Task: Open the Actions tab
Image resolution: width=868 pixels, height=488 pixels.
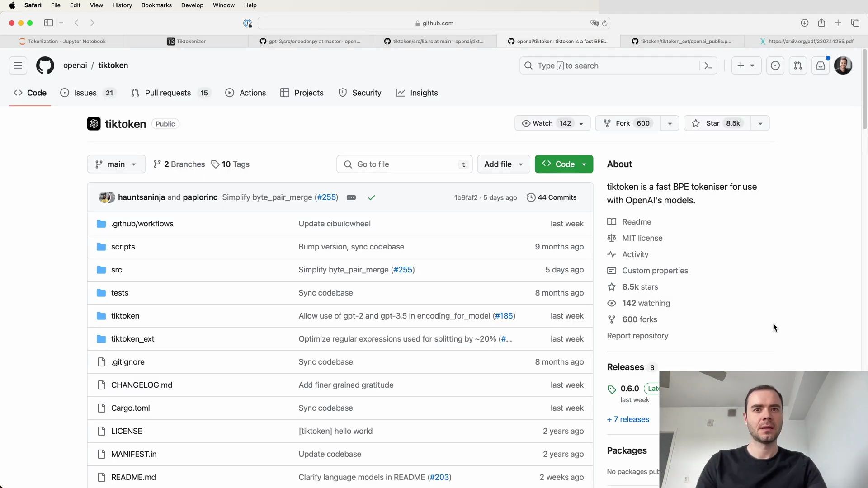Action: [245, 93]
